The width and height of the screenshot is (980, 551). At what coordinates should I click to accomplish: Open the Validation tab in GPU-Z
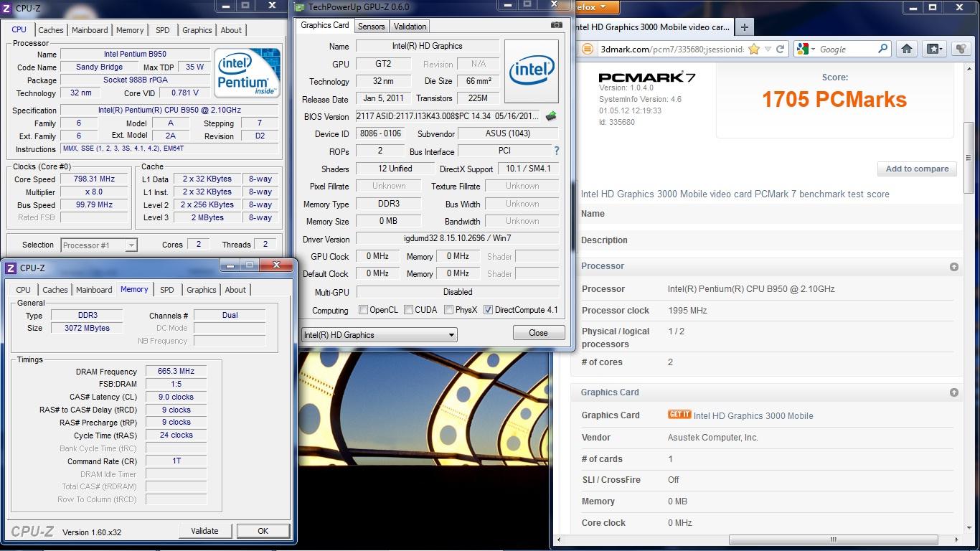pos(410,27)
